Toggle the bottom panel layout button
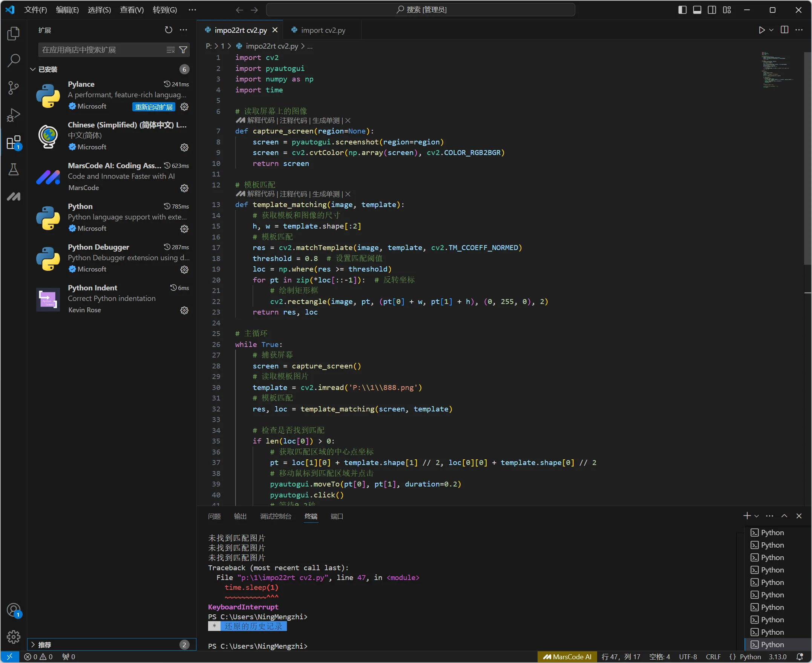 pos(697,10)
